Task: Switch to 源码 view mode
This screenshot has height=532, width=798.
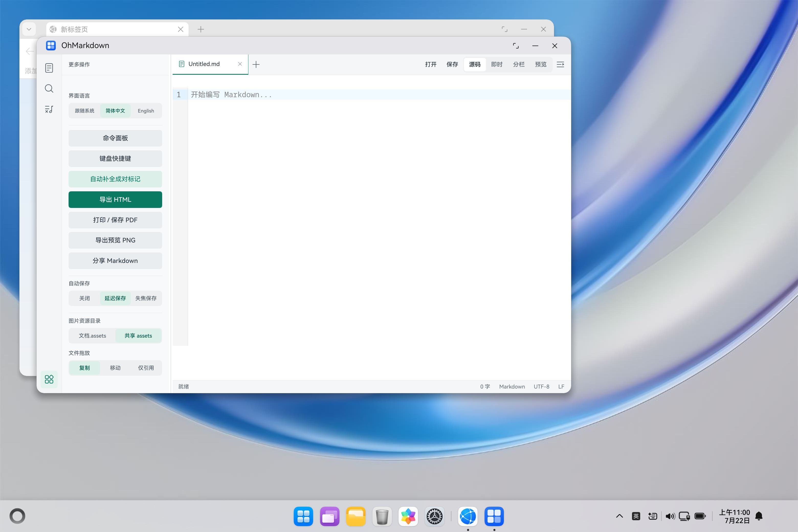Action: coord(475,64)
